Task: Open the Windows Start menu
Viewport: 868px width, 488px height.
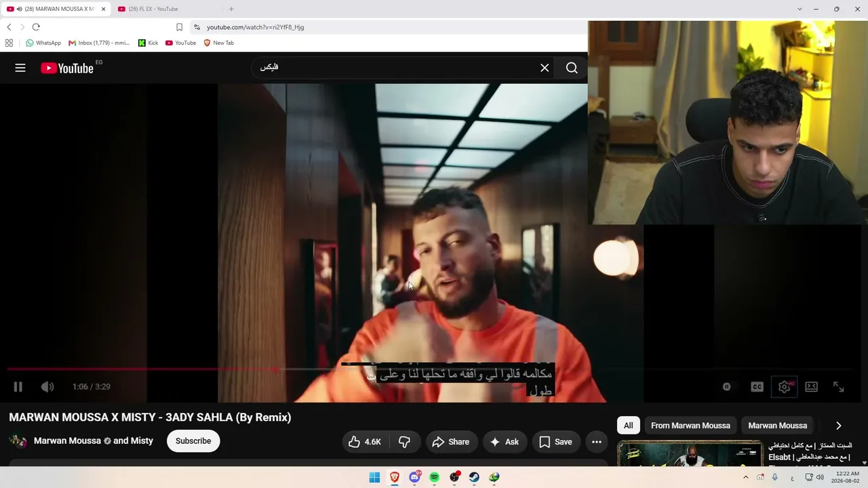Action: (x=374, y=477)
